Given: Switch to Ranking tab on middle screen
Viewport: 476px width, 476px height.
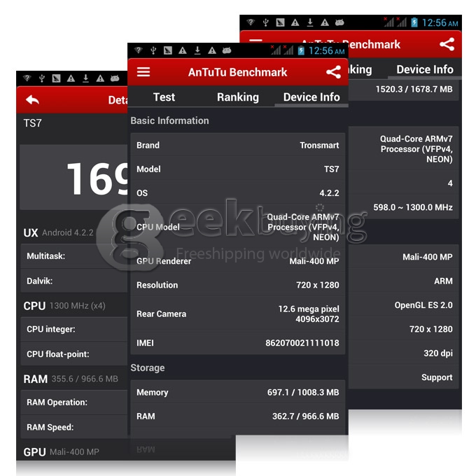Looking at the screenshot, I should (238, 97).
